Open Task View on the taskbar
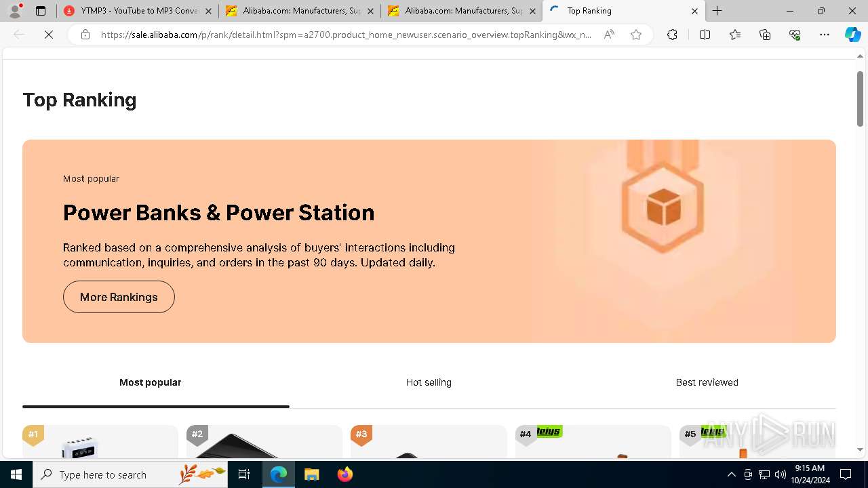868x488 pixels. click(x=244, y=474)
